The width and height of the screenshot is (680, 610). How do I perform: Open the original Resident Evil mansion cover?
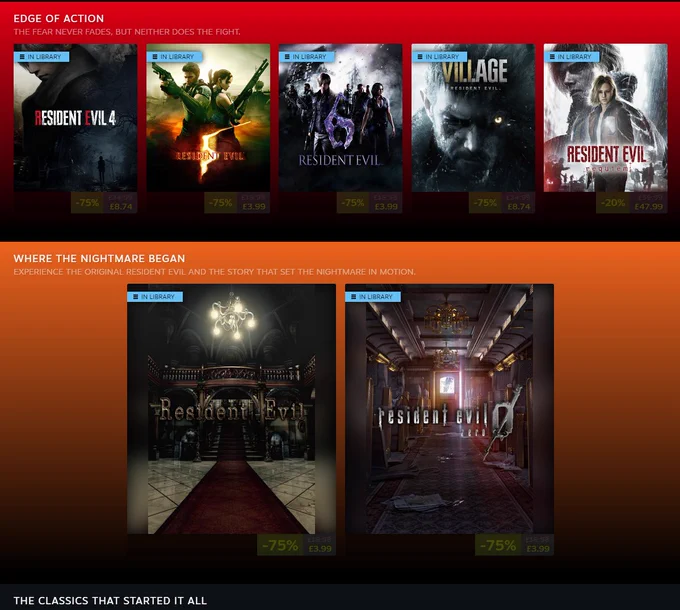(232, 409)
